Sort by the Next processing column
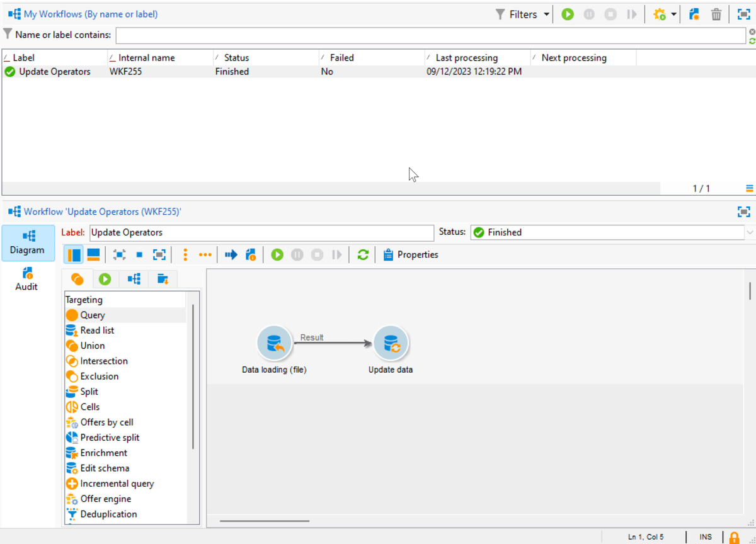Image resolution: width=756 pixels, height=544 pixels. coord(584,57)
